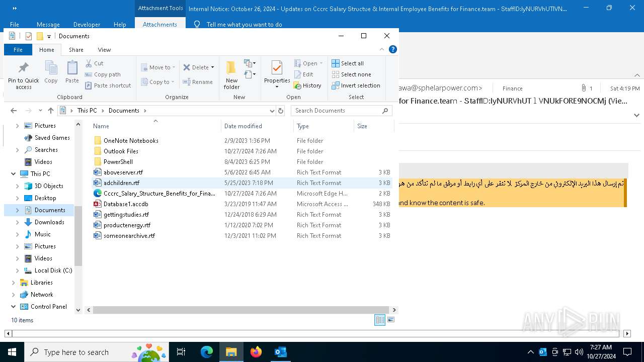Refresh the Documents folder view
Screen dimensions: 644x362
[281, 111]
